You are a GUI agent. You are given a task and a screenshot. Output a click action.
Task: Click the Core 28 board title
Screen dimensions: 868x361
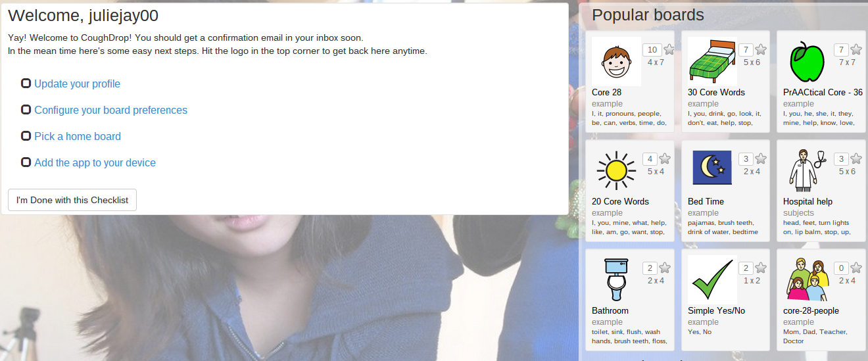[x=606, y=93]
